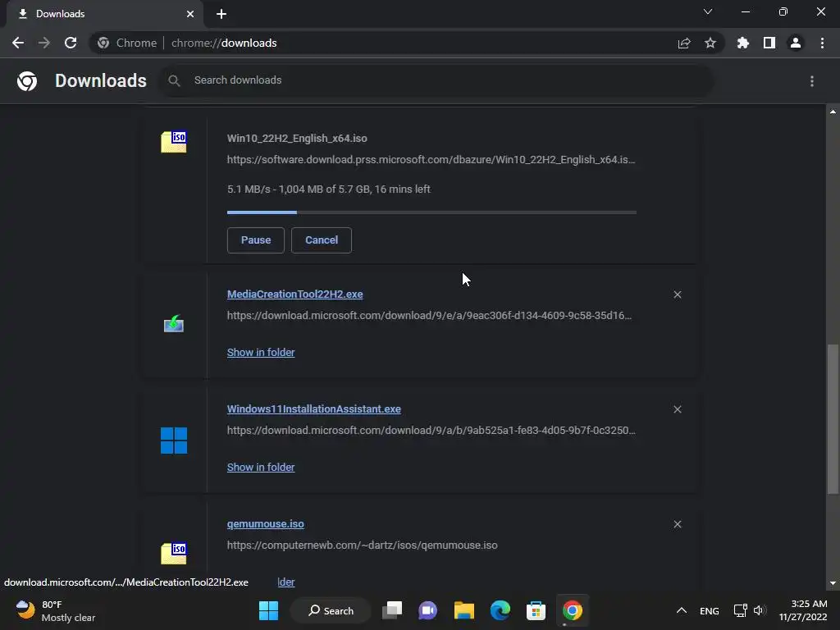
Task: Click the Chrome site info icon in address bar
Action: coord(103,43)
